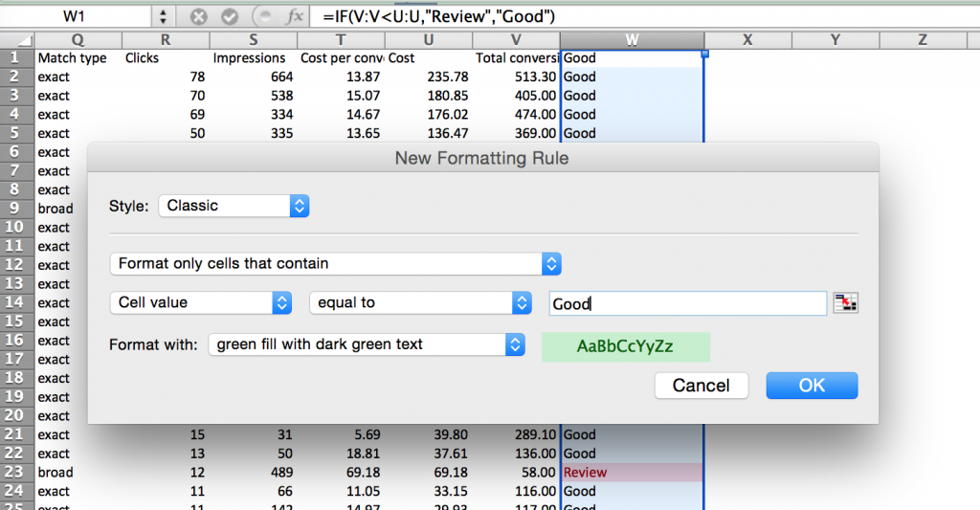Click the 'Cost' header cell

click(x=429, y=58)
